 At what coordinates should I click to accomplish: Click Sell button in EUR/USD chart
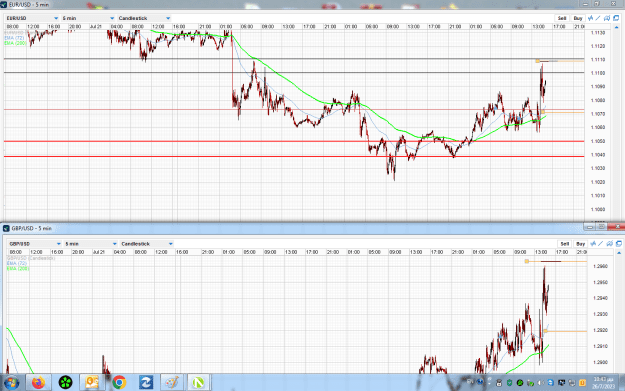562,18
